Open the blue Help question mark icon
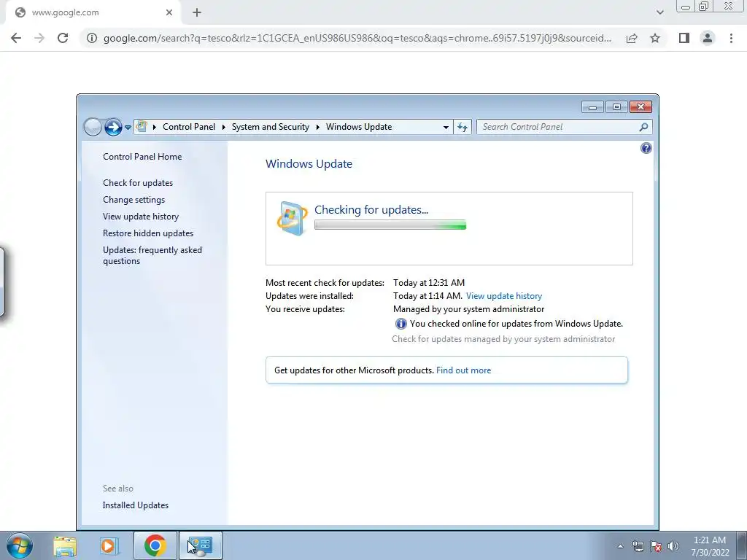 tap(646, 148)
